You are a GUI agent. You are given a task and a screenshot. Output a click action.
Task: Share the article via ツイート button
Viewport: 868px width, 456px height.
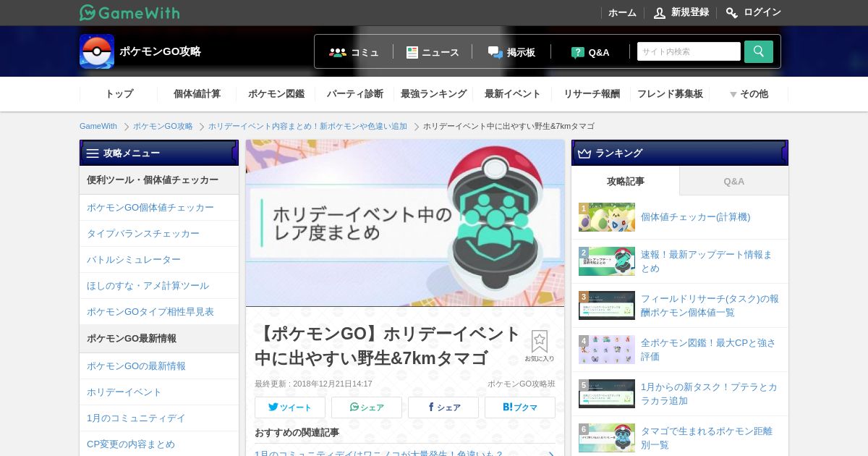290,408
